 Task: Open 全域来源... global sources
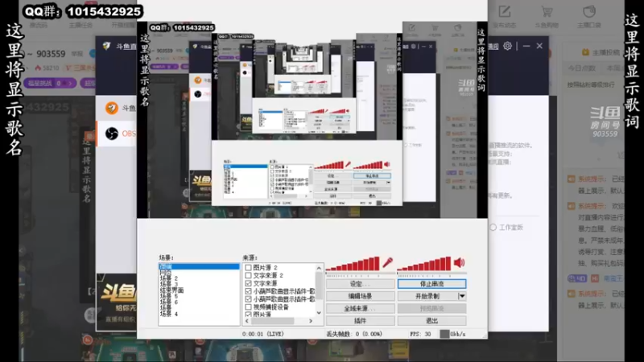pos(360,308)
